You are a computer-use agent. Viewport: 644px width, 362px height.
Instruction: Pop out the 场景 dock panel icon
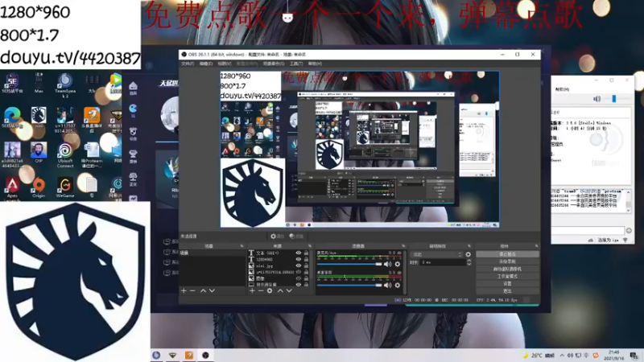(x=242, y=246)
